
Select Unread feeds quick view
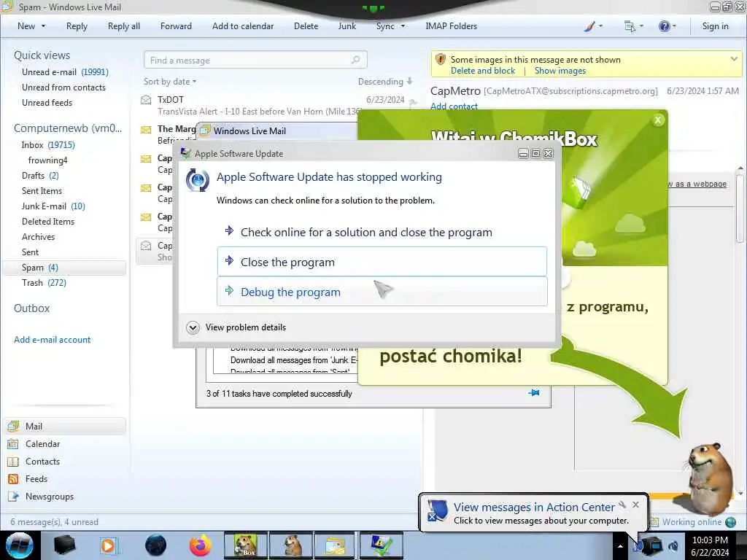pyautogui.click(x=47, y=102)
